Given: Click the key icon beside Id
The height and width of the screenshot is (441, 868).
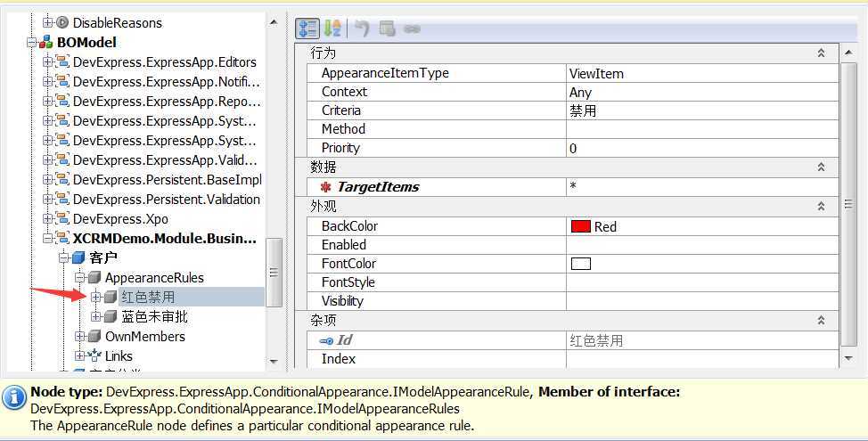Looking at the screenshot, I should [x=326, y=341].
